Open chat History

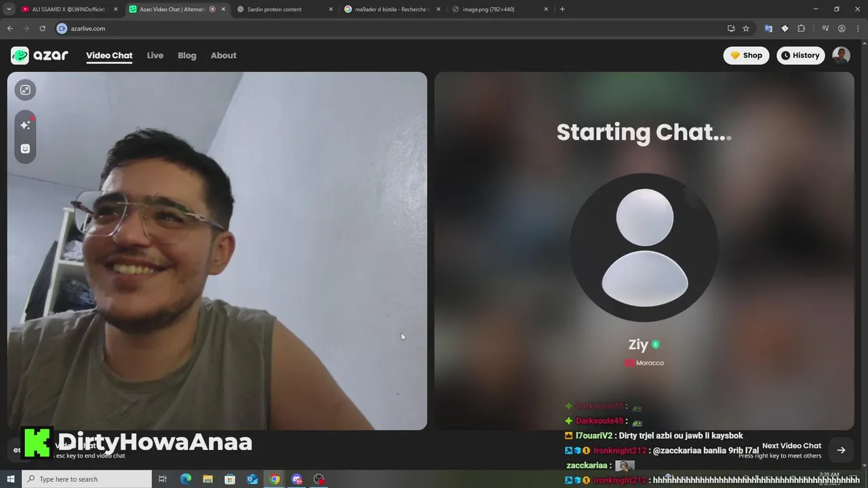800,56
